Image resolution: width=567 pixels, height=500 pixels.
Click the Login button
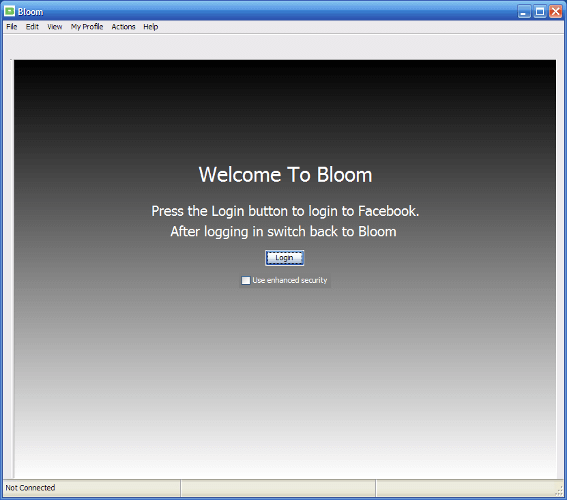pyautogui.click(x=285, y=258)
